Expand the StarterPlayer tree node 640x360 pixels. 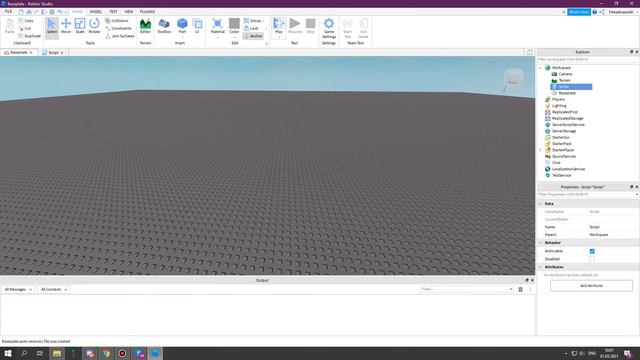tap(540, 150)
